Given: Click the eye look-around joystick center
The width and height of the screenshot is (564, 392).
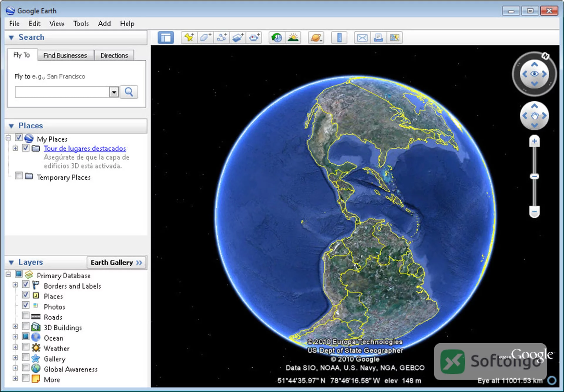Looking at the screenshot, I should pos(534,74).
